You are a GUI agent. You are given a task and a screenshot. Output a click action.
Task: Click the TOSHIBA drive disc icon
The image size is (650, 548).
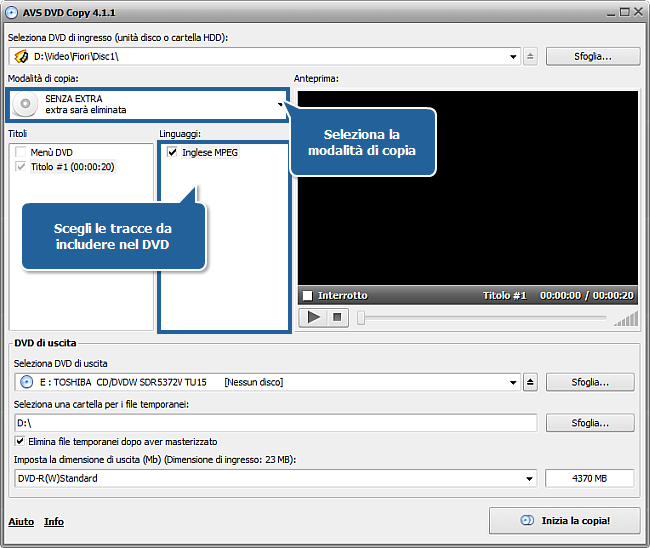[27, 382]
